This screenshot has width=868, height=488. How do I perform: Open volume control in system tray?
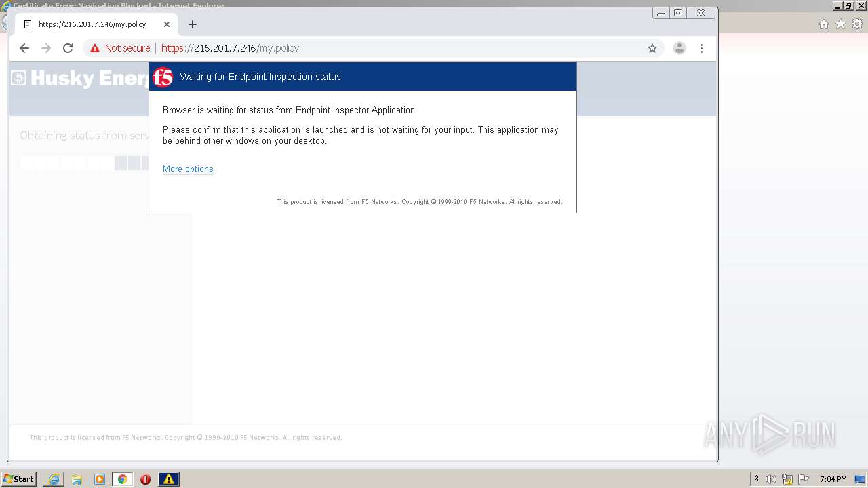click(x=771, y=479)
